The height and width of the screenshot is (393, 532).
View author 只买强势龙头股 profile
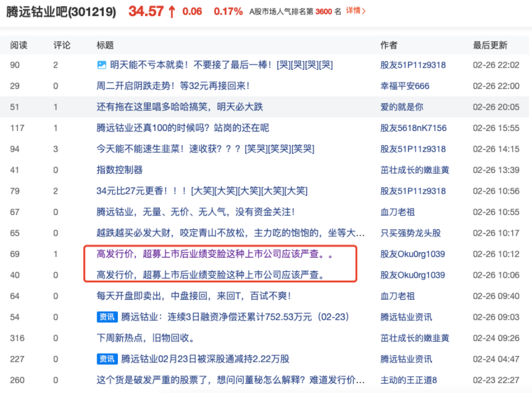click(x=410, y=233)
